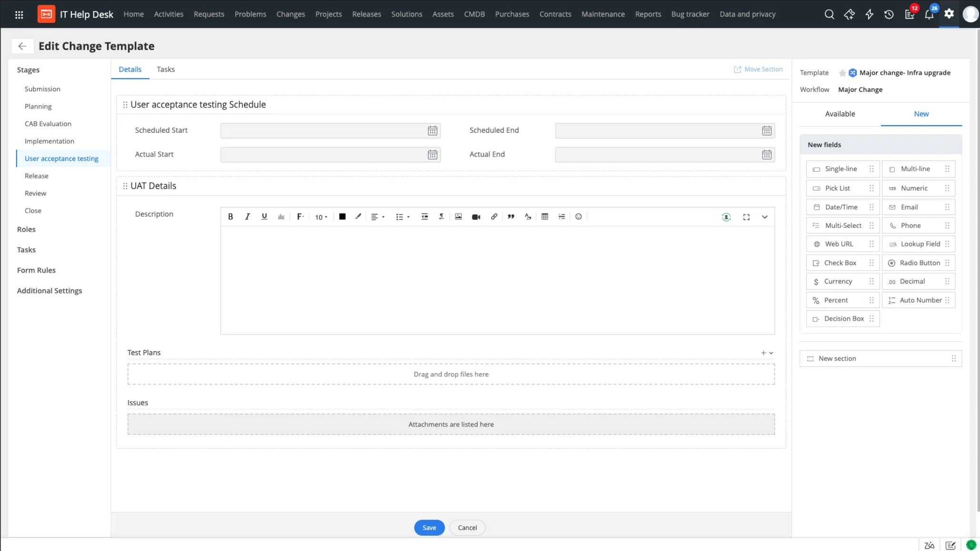Open the text alignment dropdown
The width and height of the screenshot is (980, 551).
(x=377, y=217)
